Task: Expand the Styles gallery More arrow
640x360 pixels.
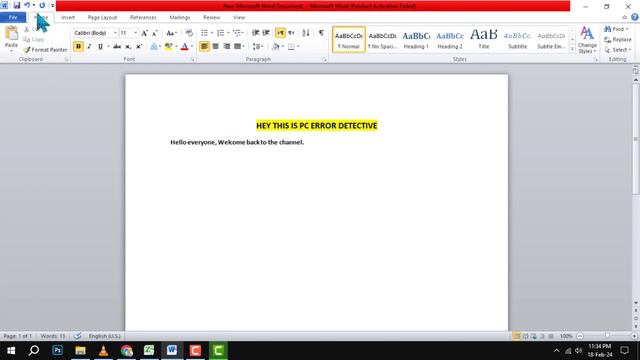Action: [572, 49]
